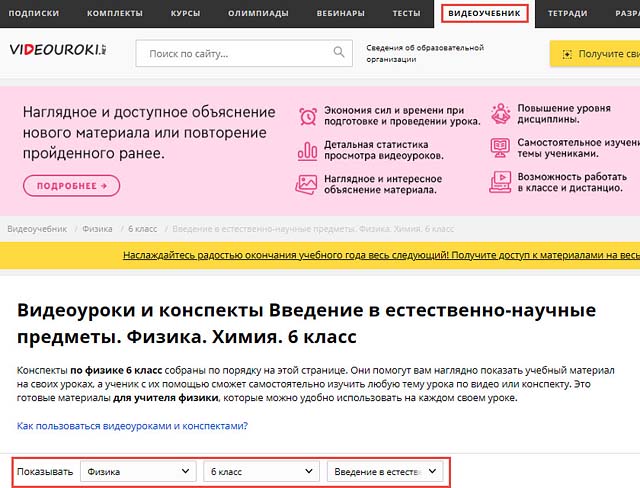Screen dimensions: 640x488
Task: Open the Физика subject dropdown
Action: [139, 471]
